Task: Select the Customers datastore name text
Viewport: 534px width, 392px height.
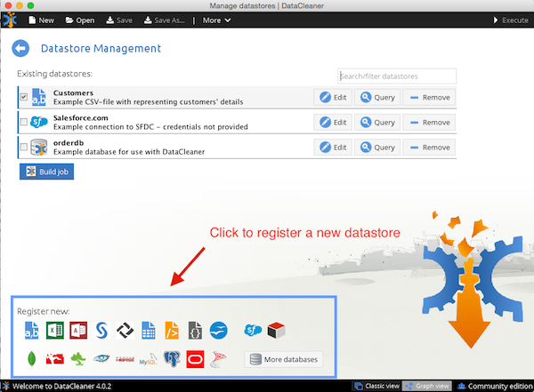Action: click(73, 93)
